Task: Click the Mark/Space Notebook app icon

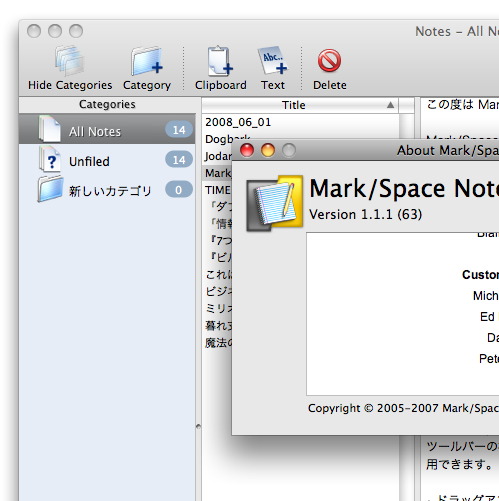Action: tap(274, 203)
